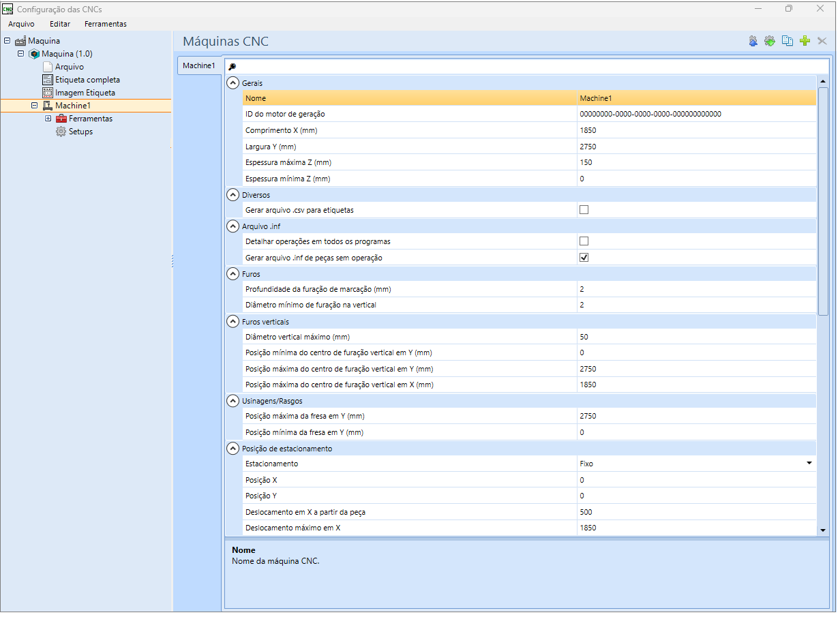
Task: Select Posição mínima do centro de furação vertical em Y
Action: pos(529,353)
